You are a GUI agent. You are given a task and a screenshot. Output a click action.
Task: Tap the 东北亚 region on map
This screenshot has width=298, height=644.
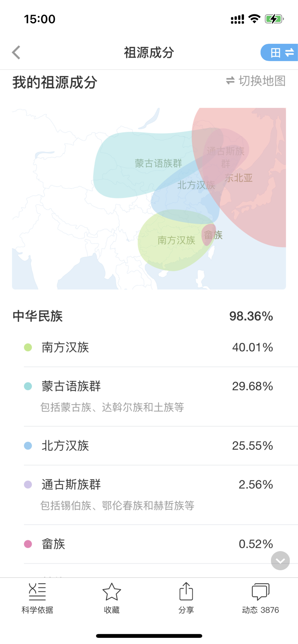pyautogui.click(x=239, y=178)
